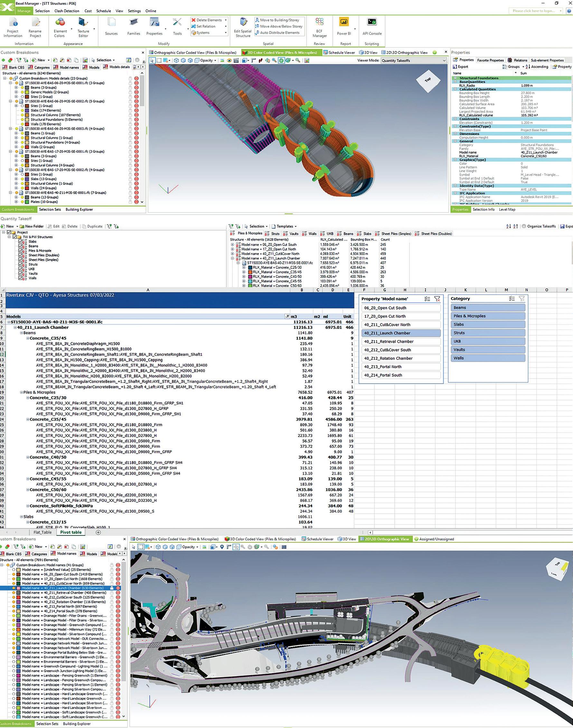Image resolution: width=573 pixels, height=728 pixels.
Task: Click the Duplicate takeoff button
Action: [x=92, y=226]
